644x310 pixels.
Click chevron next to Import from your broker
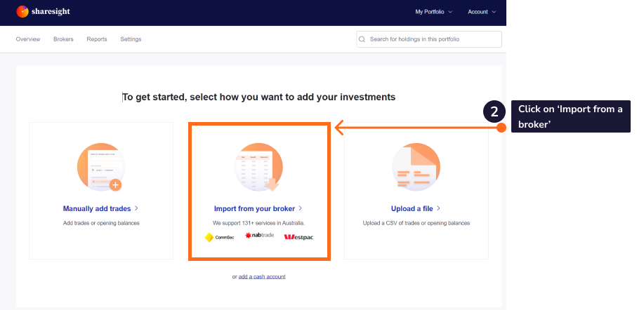click(301, 208)
